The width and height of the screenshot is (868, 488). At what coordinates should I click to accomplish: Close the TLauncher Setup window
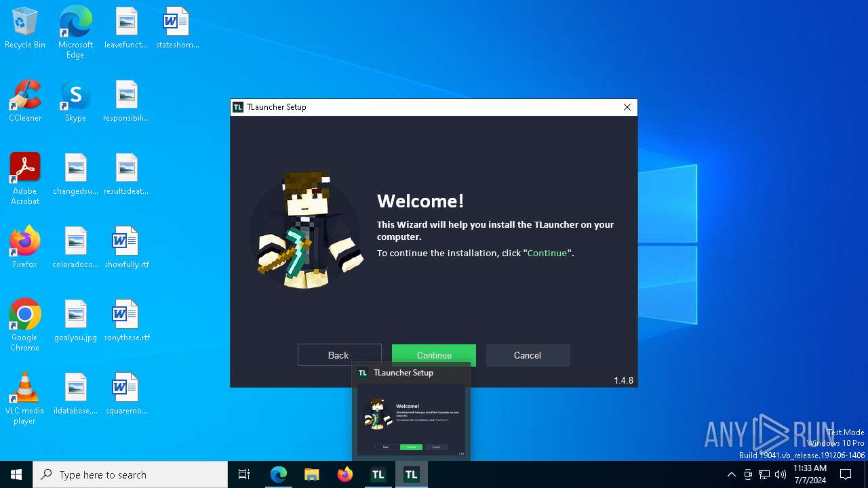(x=627, y=107)
